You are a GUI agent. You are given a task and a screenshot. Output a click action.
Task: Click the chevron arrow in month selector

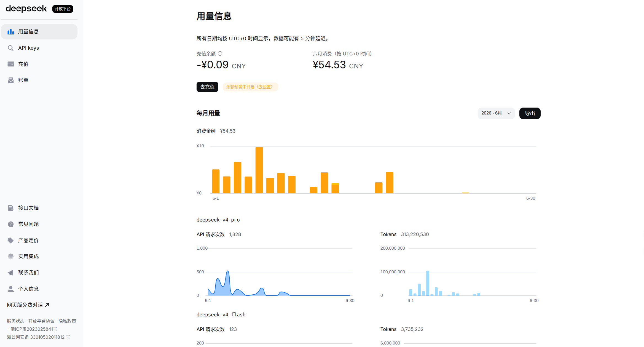(x=509, y=113)
